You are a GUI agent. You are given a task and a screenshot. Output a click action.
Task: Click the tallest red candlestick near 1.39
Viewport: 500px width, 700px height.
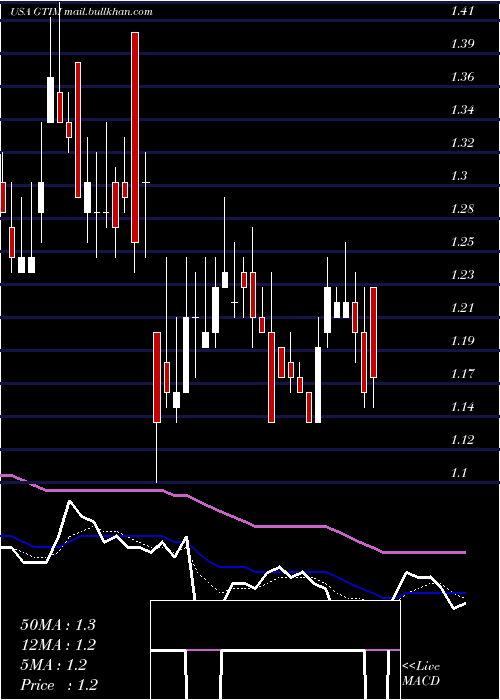pos(135,138)
